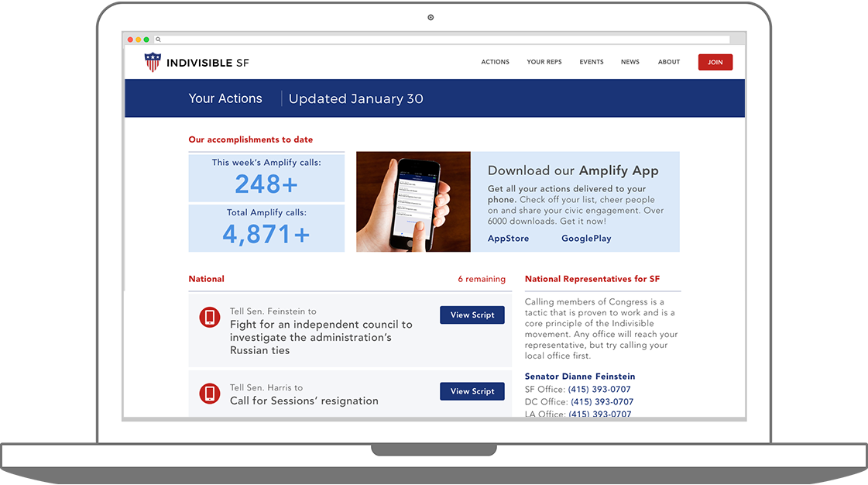This screenshot has height=485, width=868.
Task: Click the phone-in-hand Amplify app photo
Action: (413, 202)
